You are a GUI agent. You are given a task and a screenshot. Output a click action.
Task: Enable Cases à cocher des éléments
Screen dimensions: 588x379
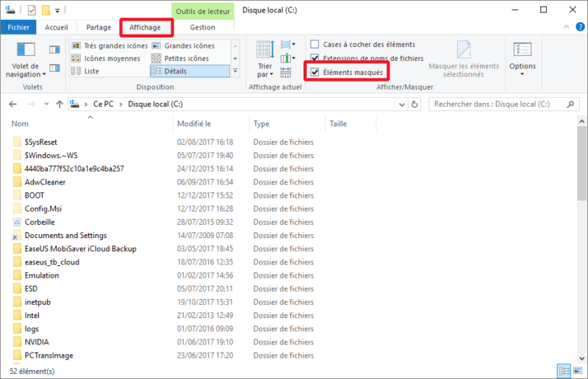click(x=315, y=45)
